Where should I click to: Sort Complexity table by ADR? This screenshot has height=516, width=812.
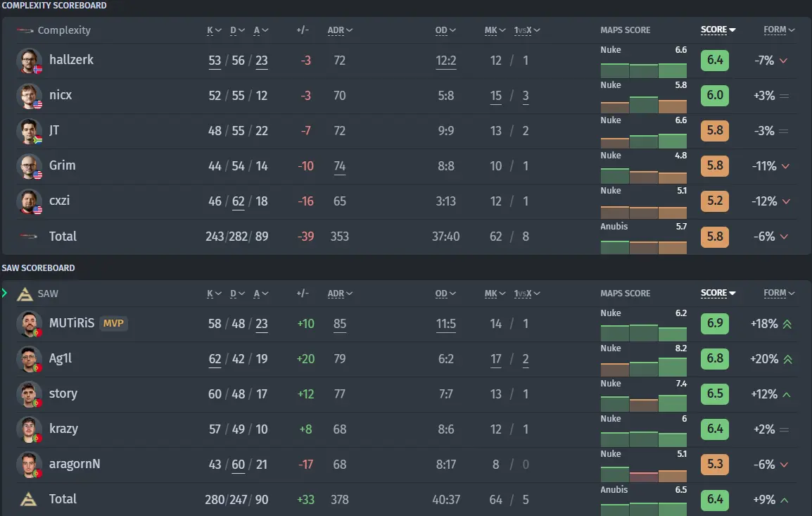(x=340, y=30)
